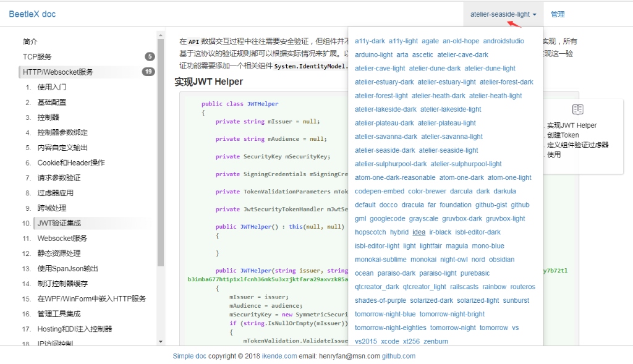Open the atelier-seaside-light theme dropdown
The image size is (633, 364).
(x=503, y=14)
